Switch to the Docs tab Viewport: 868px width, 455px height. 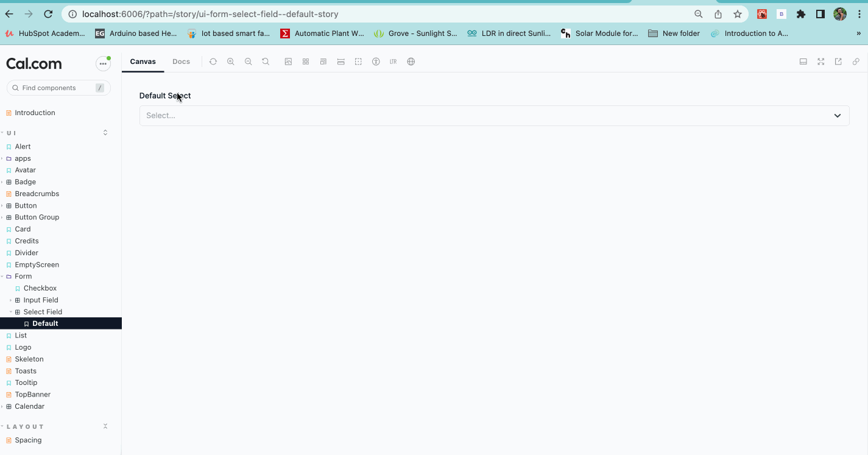point(181,61)
